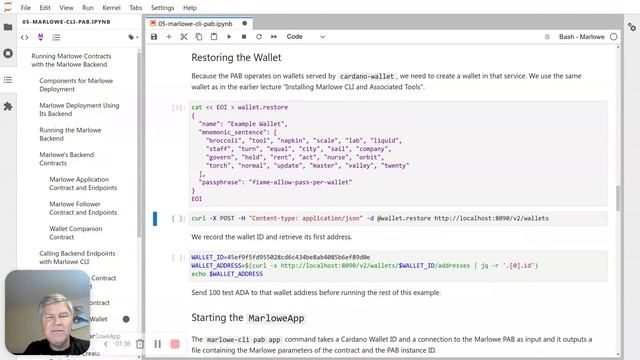
Task: Go to Running Marlowe Contracts heading
Action: [71, 60]
